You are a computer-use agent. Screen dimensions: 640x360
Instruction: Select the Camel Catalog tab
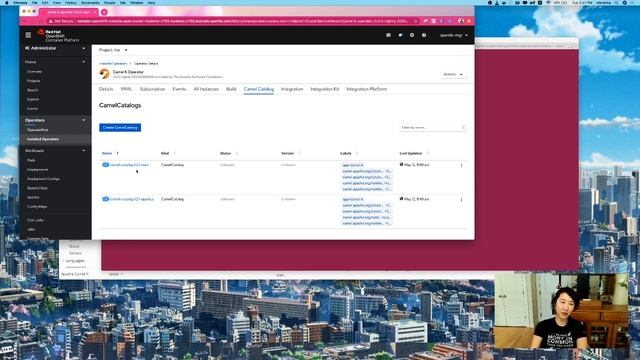click(x=259, y=89)
